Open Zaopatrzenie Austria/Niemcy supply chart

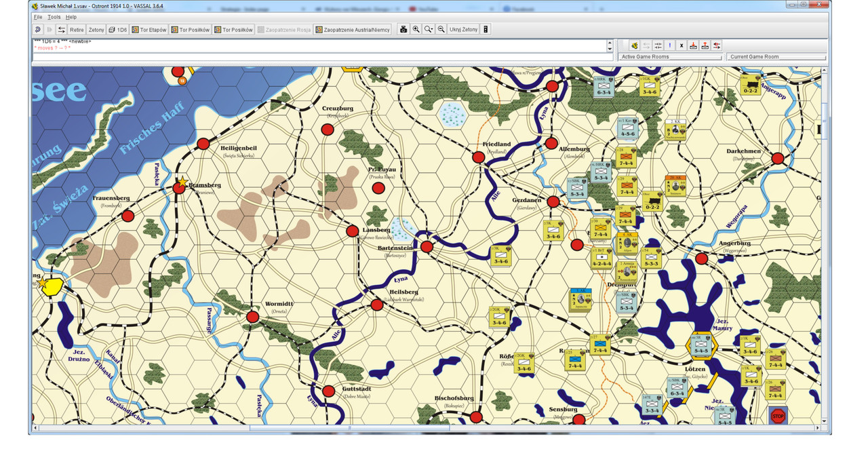(353, 30)
